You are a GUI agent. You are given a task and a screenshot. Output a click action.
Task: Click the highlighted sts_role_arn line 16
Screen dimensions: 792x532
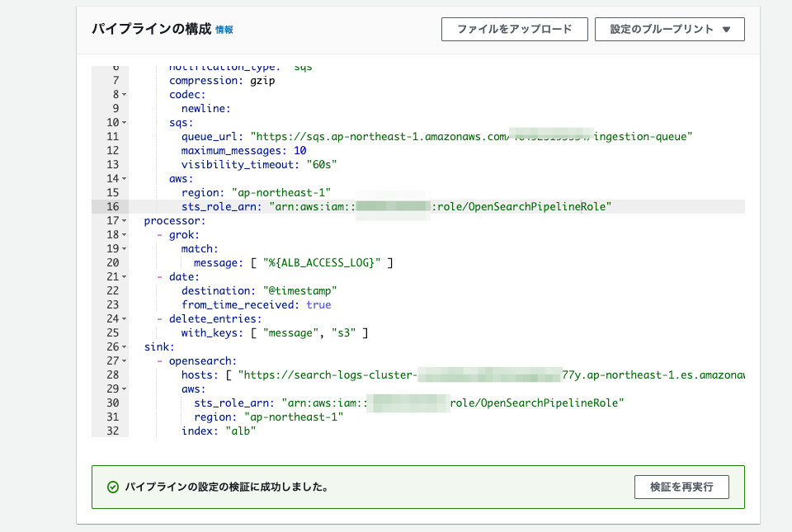[x=371, y=206]
